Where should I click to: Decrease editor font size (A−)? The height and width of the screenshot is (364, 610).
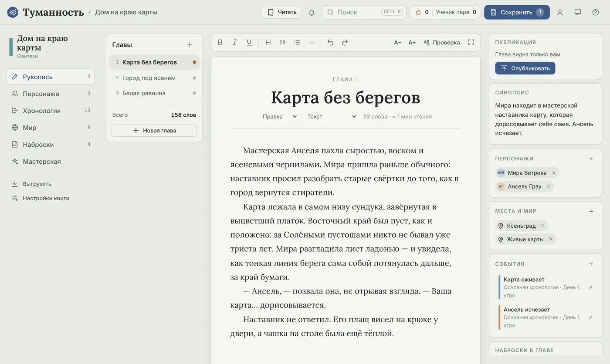tap(397, 42)
